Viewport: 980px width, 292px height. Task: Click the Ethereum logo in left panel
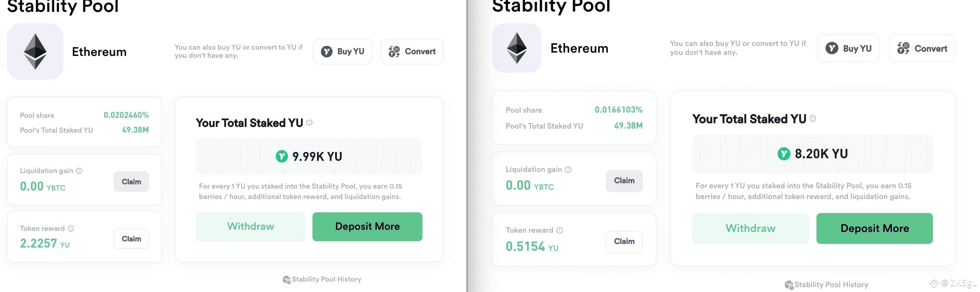pos(35,52)
